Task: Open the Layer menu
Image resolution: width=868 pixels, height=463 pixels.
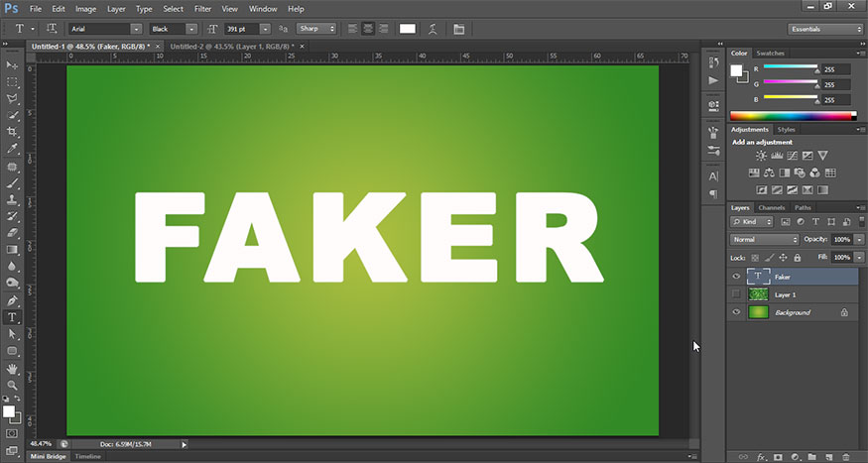Action: point(116,9)
